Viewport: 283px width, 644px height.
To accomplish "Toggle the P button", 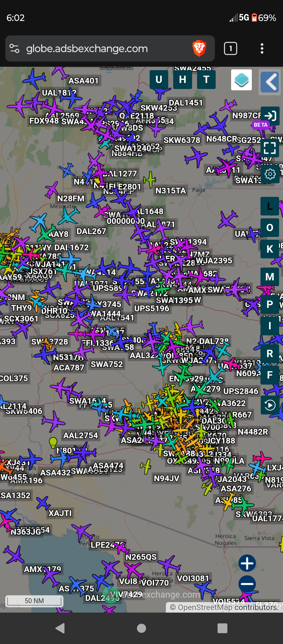I will (x=270, y=304).
